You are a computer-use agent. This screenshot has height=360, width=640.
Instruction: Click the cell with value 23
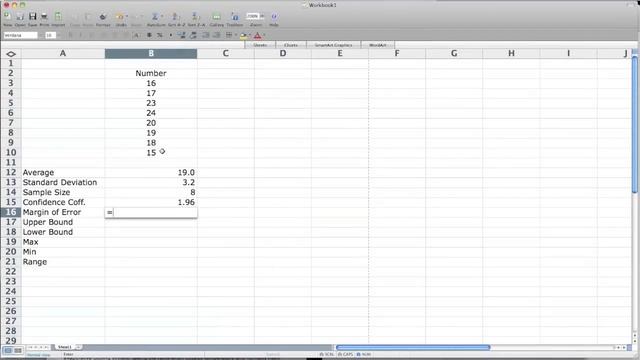point(151,103)
